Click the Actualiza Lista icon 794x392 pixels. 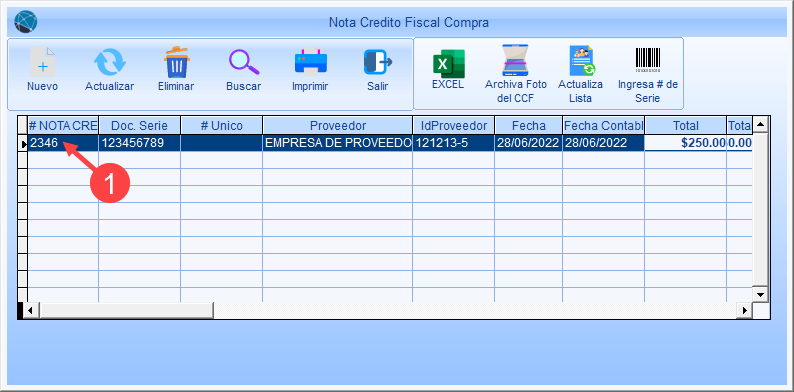pos(580,61)
